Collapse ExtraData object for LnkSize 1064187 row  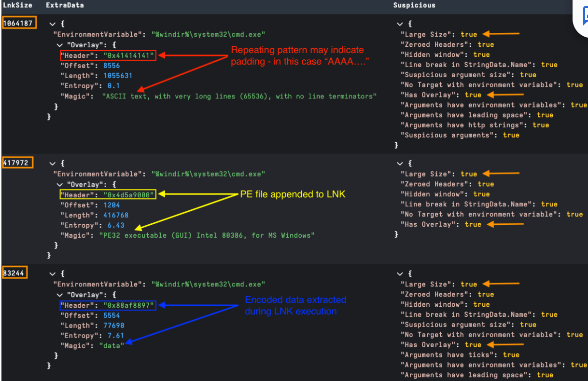coord(52,24)
